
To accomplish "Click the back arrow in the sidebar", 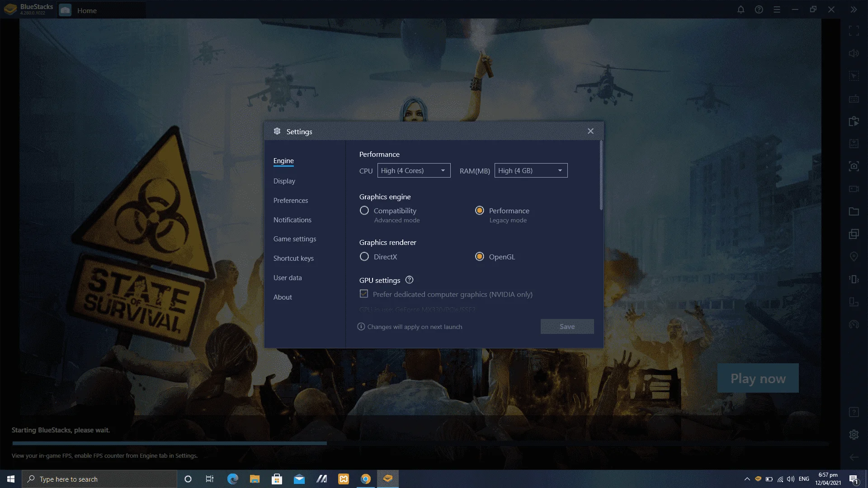I will (854, 457).
